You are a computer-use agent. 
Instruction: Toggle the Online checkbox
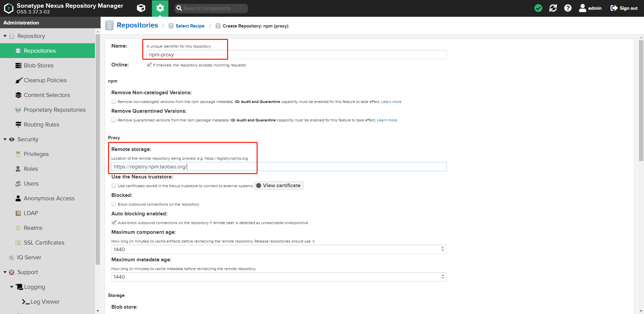pyautogui.click(x=149, y=65)
